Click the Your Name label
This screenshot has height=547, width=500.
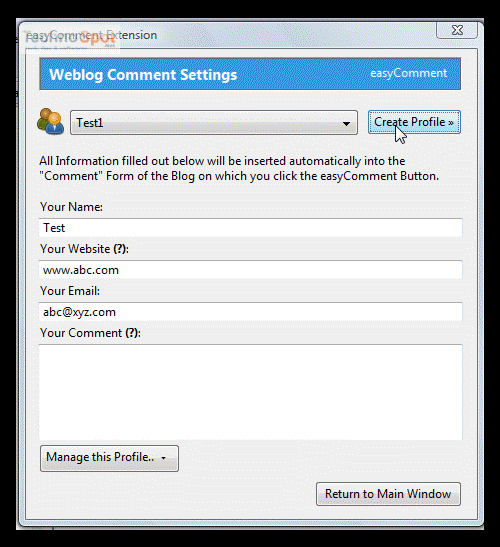[71, 207]
